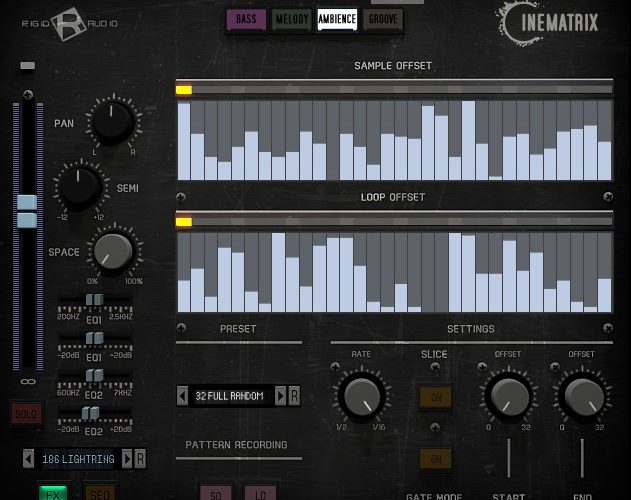Click the Rigid Audio logo
The image size is (631, 500).
[x=69, y=24]
